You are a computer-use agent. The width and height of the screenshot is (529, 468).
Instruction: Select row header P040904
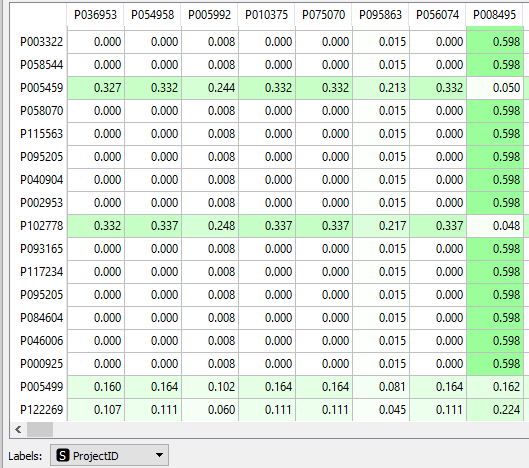39,180
